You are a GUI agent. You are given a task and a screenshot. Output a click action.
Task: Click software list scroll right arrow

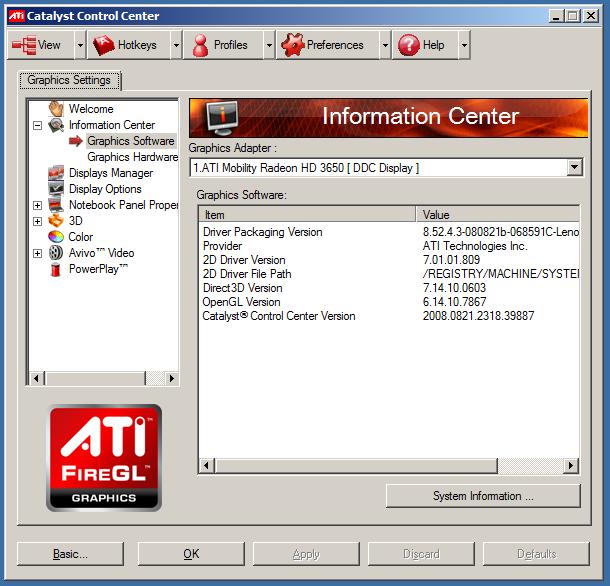[x=571, y=465]
